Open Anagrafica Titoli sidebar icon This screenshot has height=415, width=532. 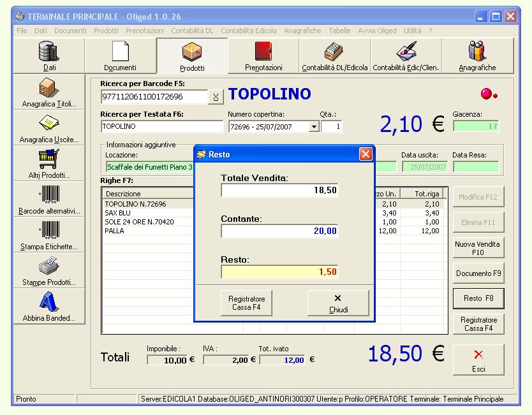coord(49,88)
